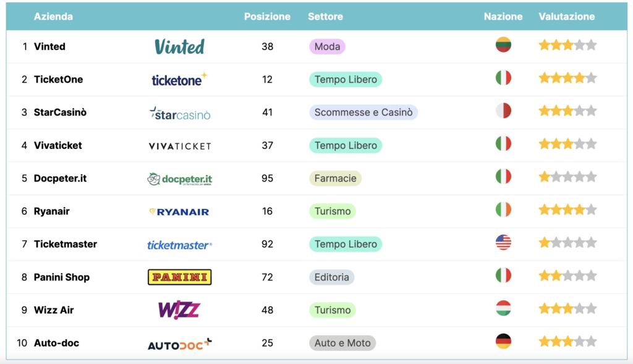
Task: Open the Ticketmaster company name
Action: tap(65, 244)
